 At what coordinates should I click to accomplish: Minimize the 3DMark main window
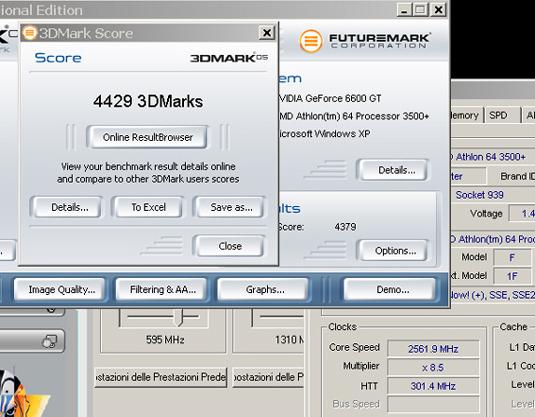(404, 10)
